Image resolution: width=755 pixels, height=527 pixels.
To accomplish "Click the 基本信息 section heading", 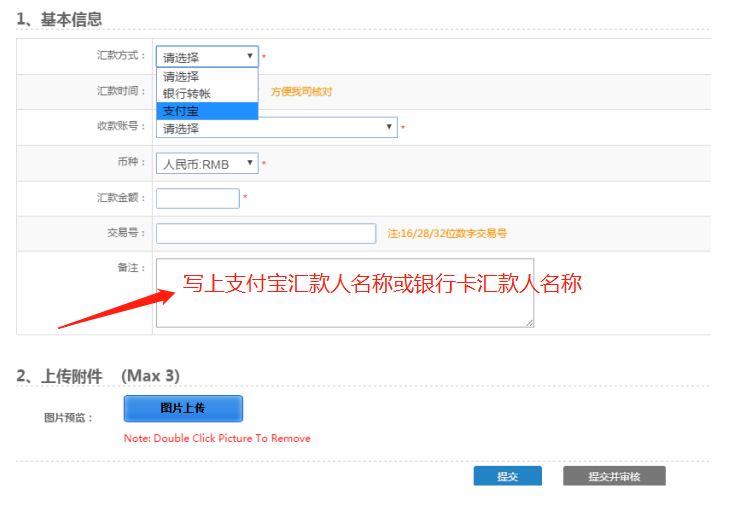I will pos(59,20).
